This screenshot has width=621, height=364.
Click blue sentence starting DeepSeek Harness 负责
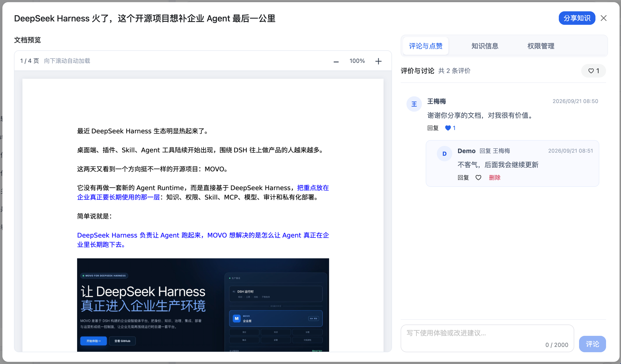203,240
